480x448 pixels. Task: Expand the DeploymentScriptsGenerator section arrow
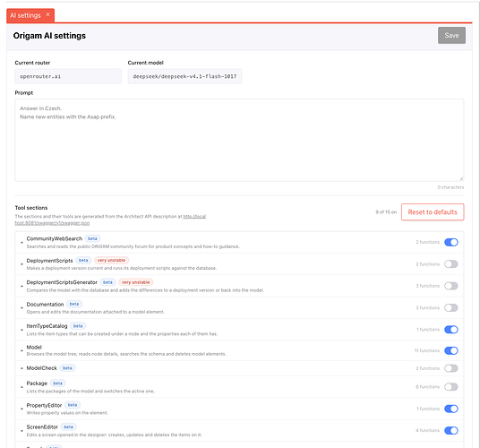tap(21, 287)
